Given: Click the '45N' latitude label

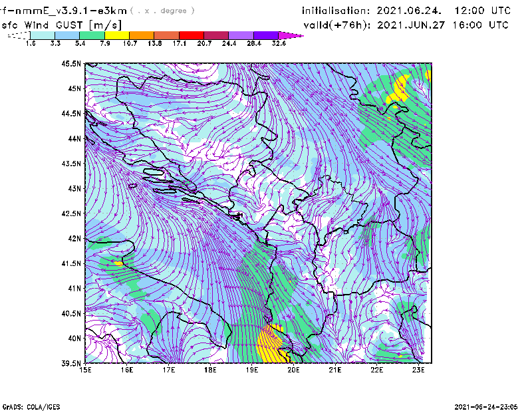Looking at the screenshot, I should (x=74, y=88).
